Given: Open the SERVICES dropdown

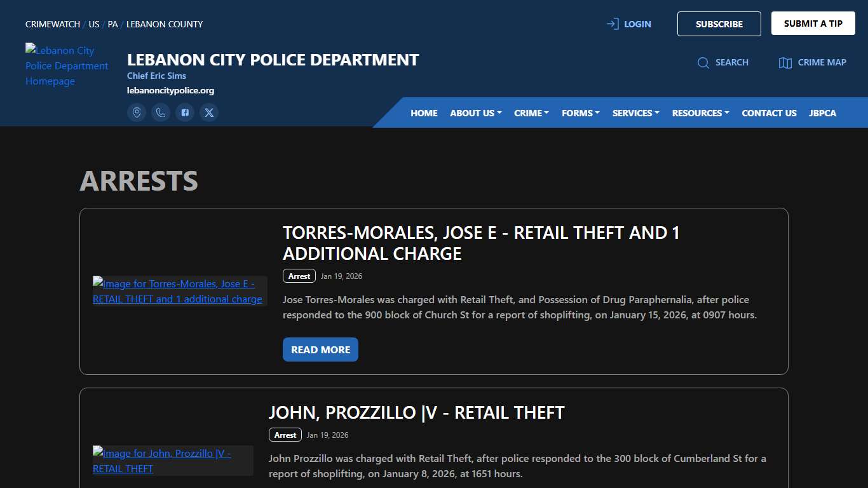Looking at the screenshot, I should (635, 112).
